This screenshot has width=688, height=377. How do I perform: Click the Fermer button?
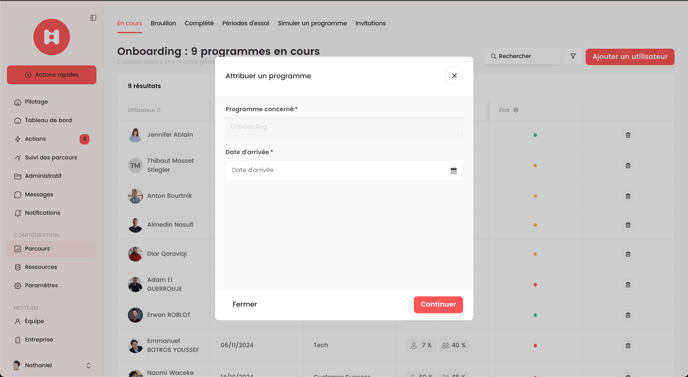coord(244,305)
